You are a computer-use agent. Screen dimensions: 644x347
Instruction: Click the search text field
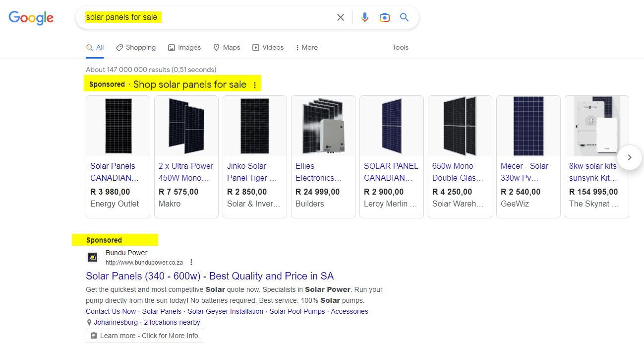click(208, 17)
